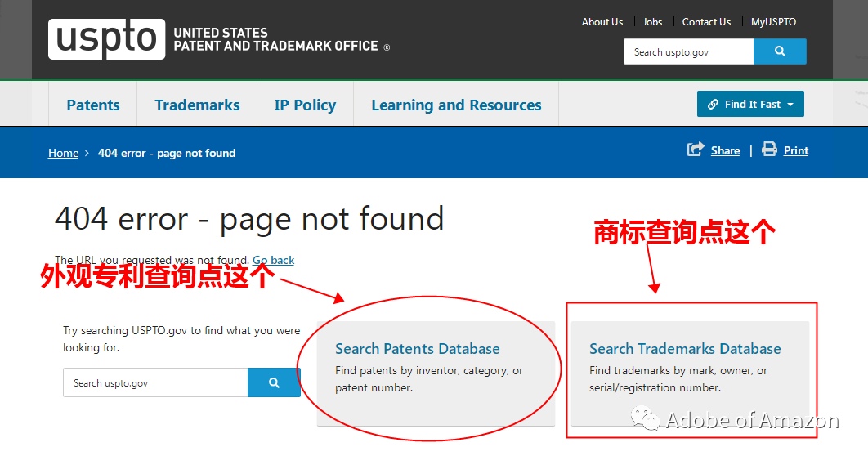This screenshot has width=868, height=456.
Task: Open the Contact Us link
Action: coord(706,22)
